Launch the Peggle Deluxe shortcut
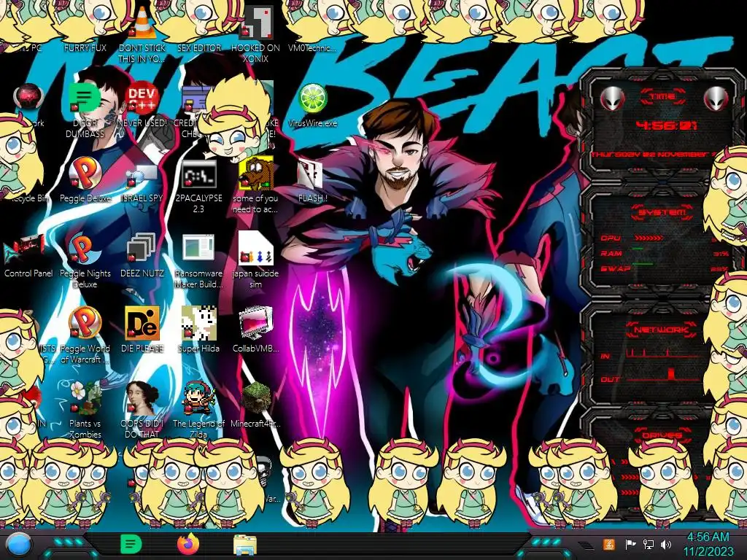 [85, 172]
